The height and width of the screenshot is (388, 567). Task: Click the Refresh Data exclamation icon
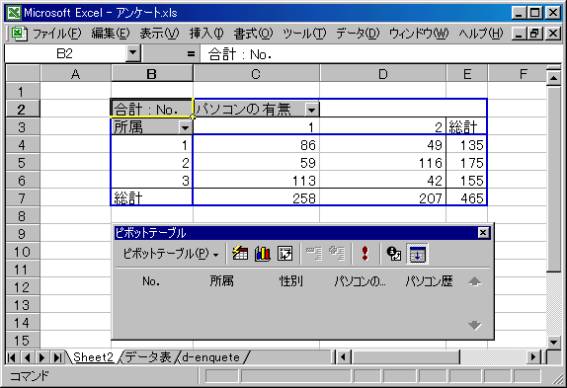pyautogui.click(x=365, y=253)
